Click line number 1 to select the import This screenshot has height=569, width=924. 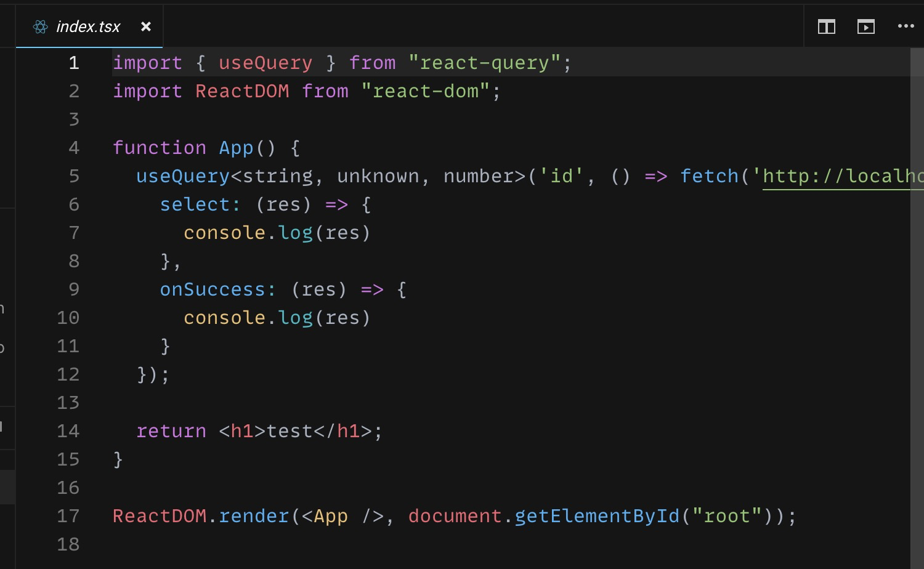click(x=73, y=62)
